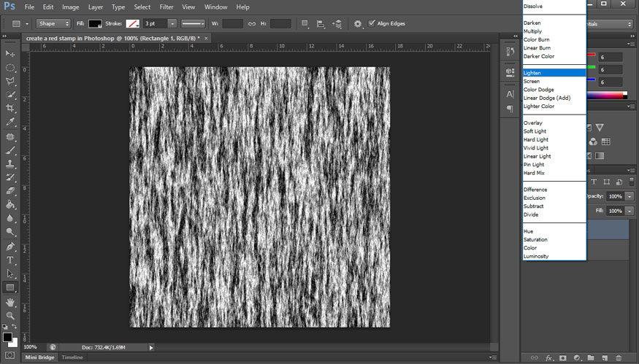Toggle the Align Edges checkbox
Screen dimensions: 639x364
pos(372,23)
